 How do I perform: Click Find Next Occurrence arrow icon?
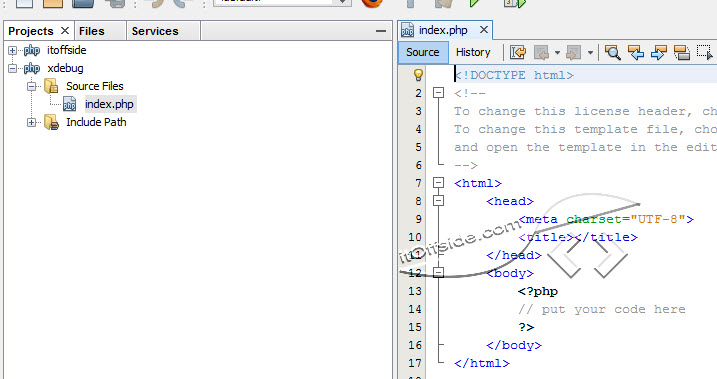pyautogui.click(x=658, y=52)
